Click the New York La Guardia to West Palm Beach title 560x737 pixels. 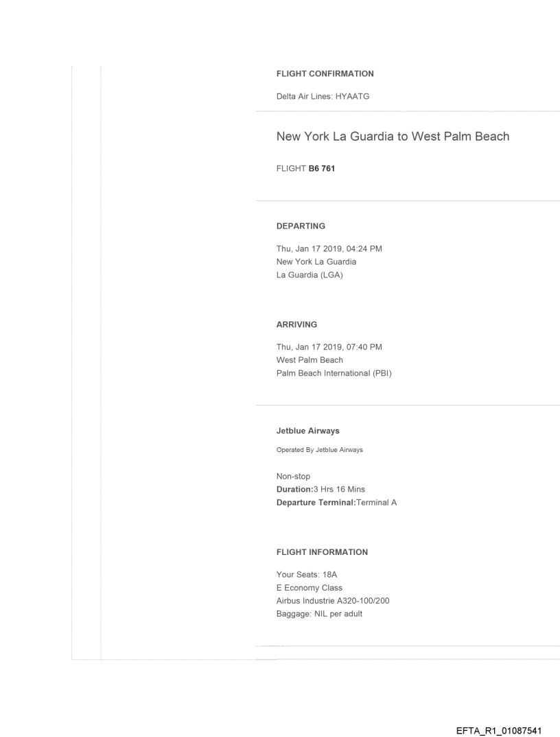(393, 137)
